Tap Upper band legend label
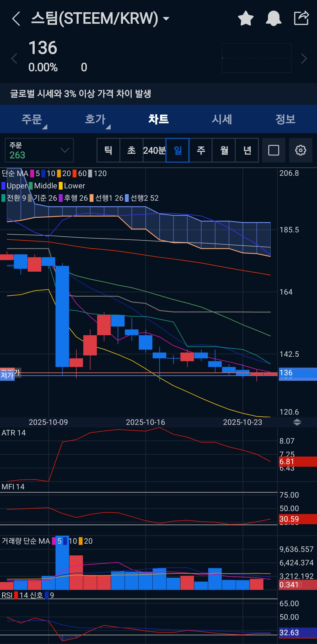The width and height of the screenshot is (317, 644). click(17, 186)
